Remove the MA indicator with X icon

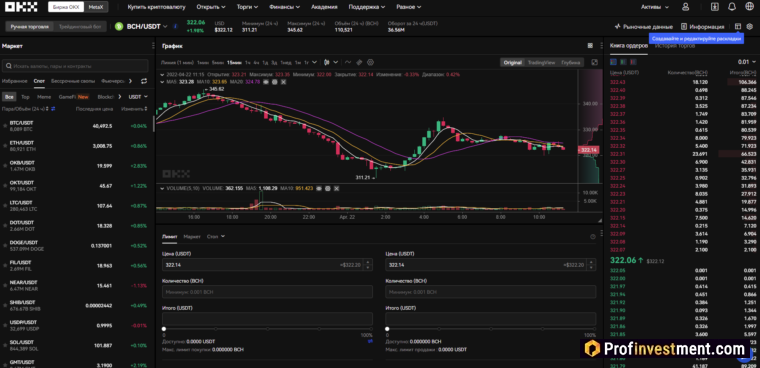(284, 82)
